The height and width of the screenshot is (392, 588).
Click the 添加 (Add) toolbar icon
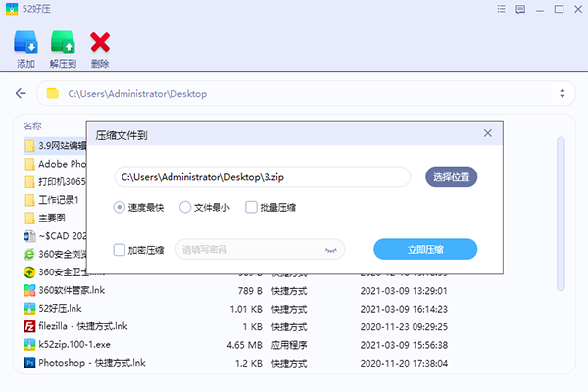(25, 42)
